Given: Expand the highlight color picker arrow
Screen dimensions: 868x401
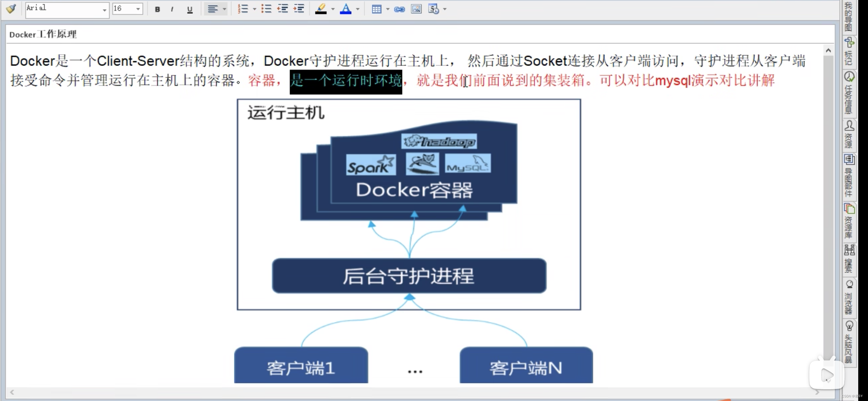Looking at the screenshot, I should point(333,9).
